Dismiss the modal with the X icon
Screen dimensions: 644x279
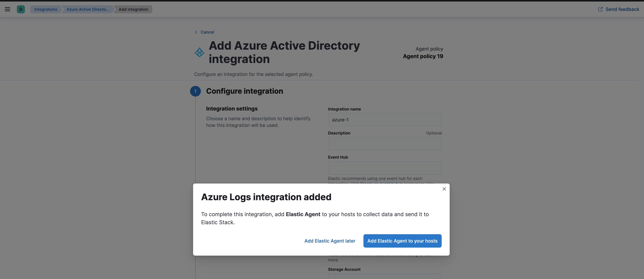(444, 189)
